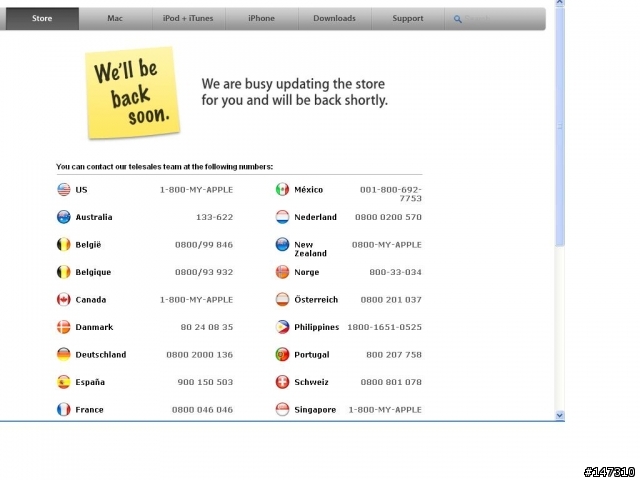Viewport: 640px width, 480px height.
Task: Select Belgique number 0800/93 932
Action: (204, 272)
